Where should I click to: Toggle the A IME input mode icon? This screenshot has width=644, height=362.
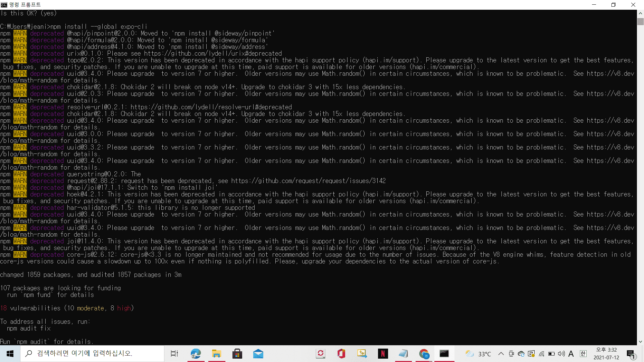(571, 354)
